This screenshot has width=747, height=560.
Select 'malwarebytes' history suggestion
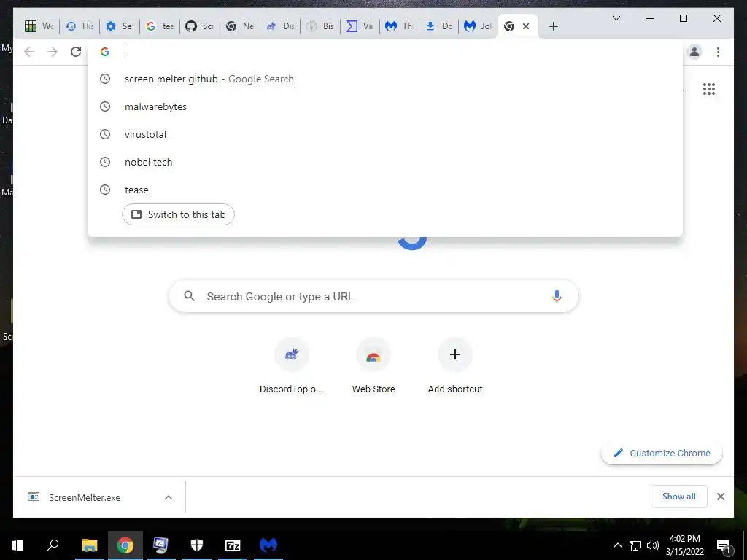click(x=385, y=106)
